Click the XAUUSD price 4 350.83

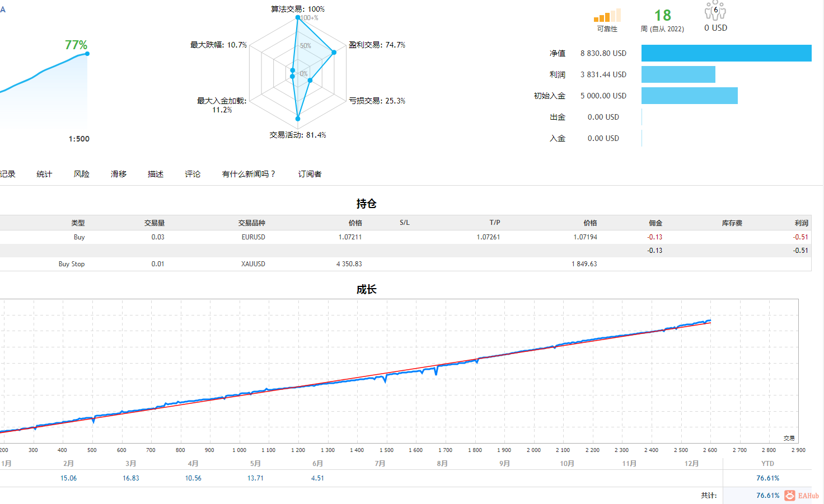click(349, 264)
